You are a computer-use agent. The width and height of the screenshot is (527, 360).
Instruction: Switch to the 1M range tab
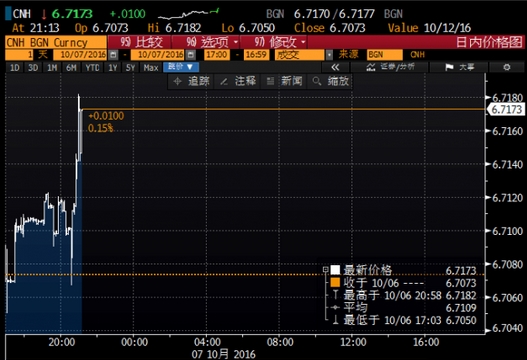pos(52,68)
